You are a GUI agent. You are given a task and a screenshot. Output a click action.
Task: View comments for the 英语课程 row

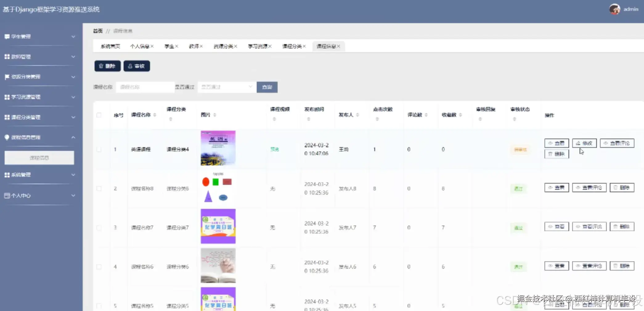[617, 143]
